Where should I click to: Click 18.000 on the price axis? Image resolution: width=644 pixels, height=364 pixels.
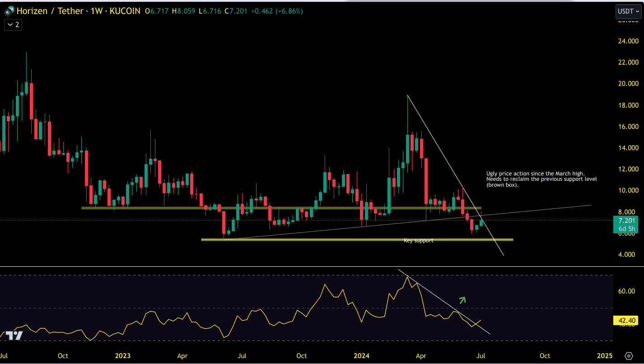(x=629, y=105)
